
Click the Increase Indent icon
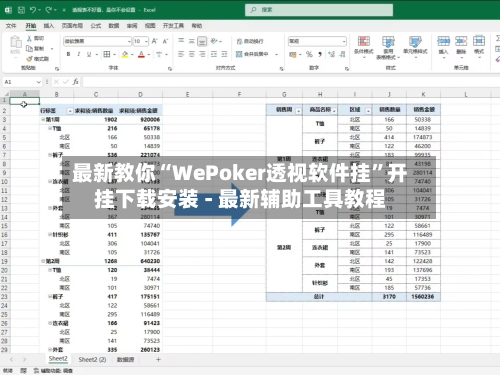coord(224,54)
